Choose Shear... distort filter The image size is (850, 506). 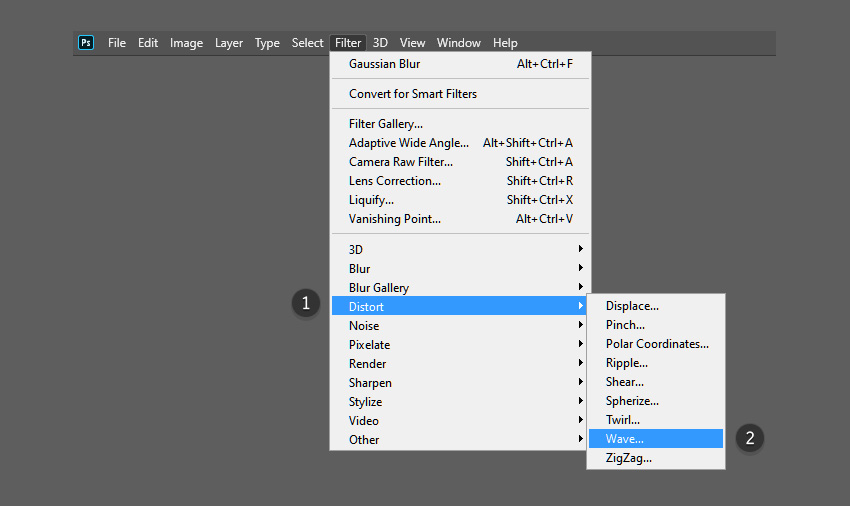tap(656, 382)
